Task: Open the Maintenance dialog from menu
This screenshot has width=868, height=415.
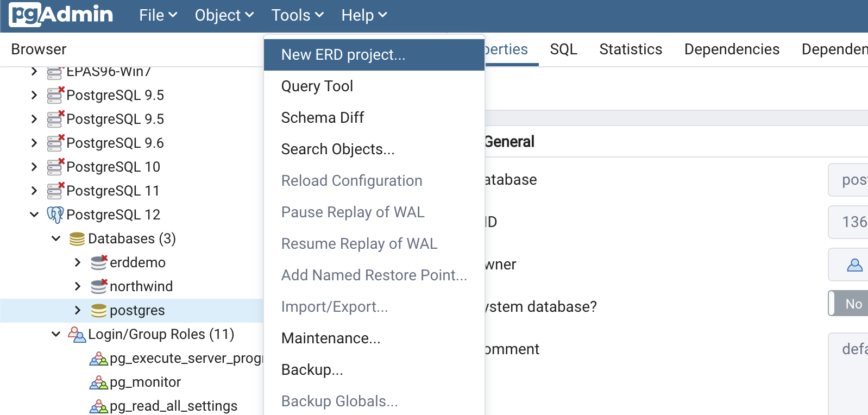Action: (x=330, y=338)
